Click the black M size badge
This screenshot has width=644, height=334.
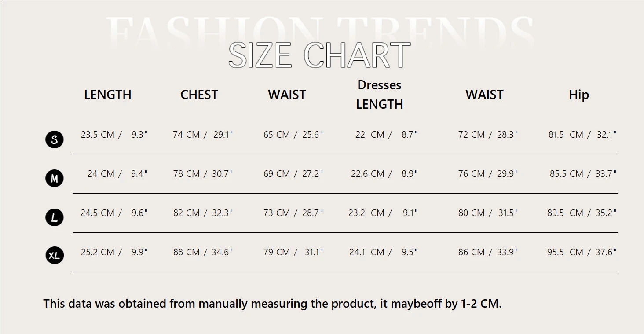pyautogui.click(x=55, y=178)
